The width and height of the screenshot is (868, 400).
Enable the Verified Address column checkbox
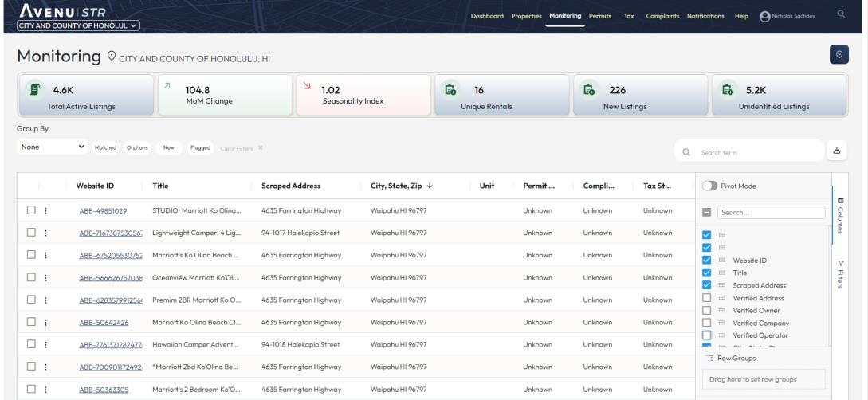(x=706, y=298)
